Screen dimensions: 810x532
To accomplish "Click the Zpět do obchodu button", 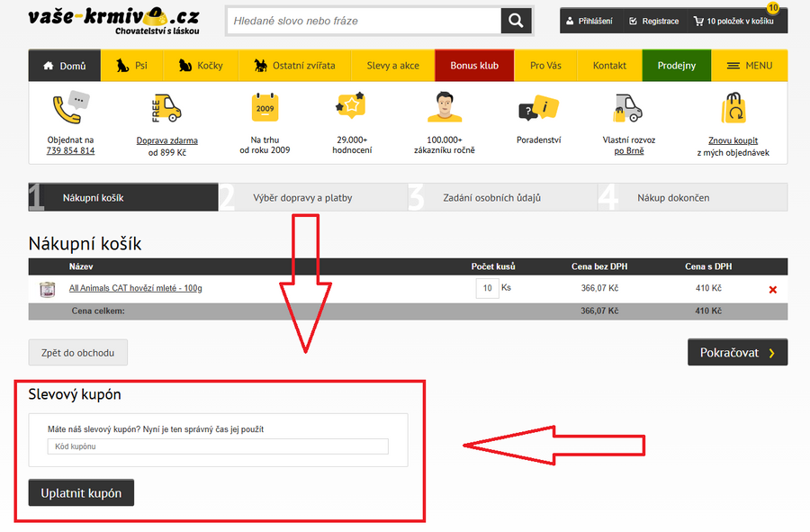I will 78,353.
